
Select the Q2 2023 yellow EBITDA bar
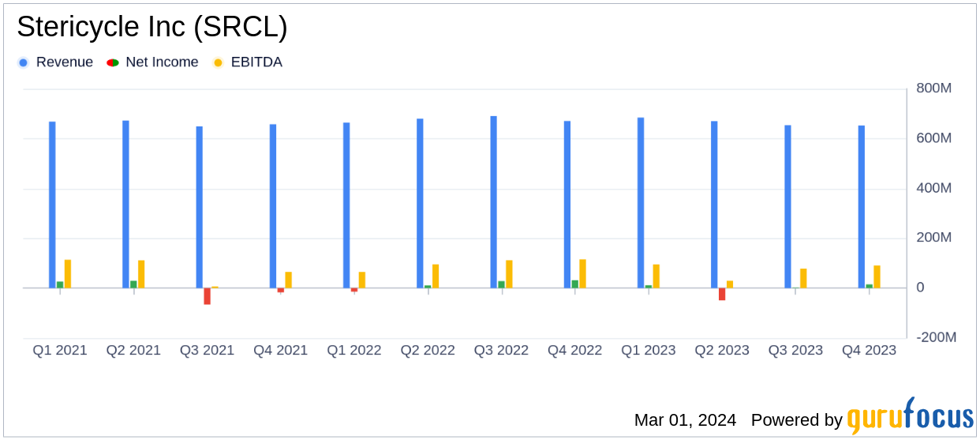(730, 284)
